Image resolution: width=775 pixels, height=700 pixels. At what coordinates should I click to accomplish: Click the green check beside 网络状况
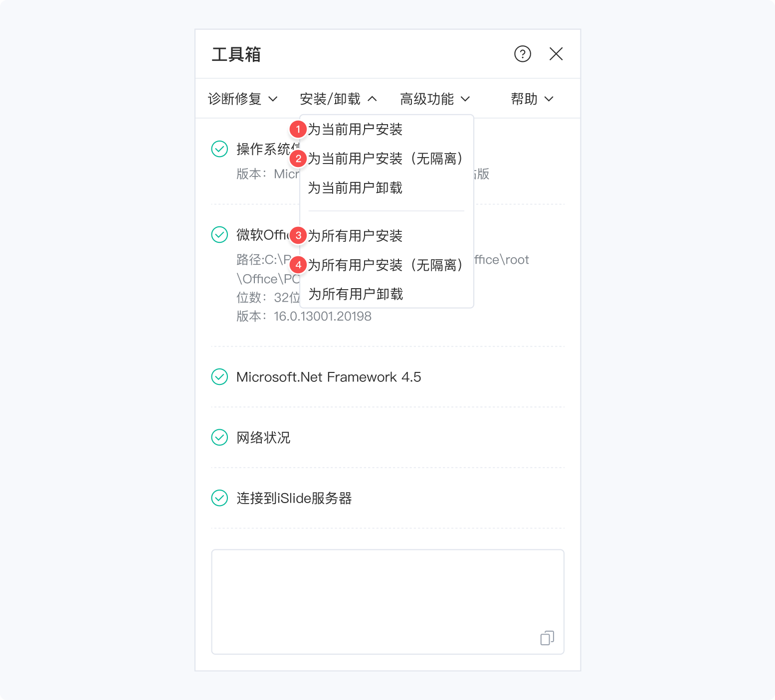tap(219, 437)
